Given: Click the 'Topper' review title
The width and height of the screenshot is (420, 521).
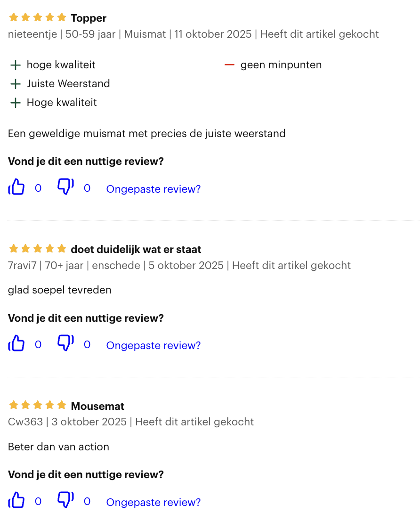Looking at the screenshot, I should click(x=89, y=18).
